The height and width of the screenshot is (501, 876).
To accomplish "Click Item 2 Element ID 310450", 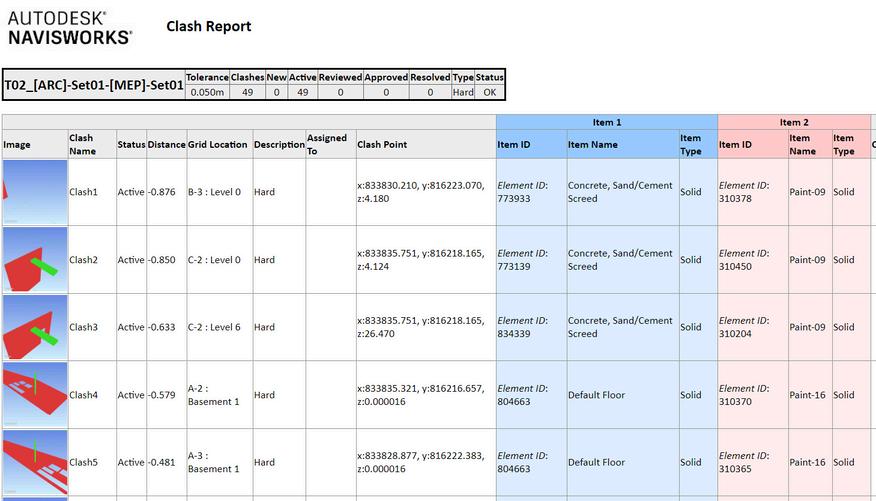I will coord(744,260).
